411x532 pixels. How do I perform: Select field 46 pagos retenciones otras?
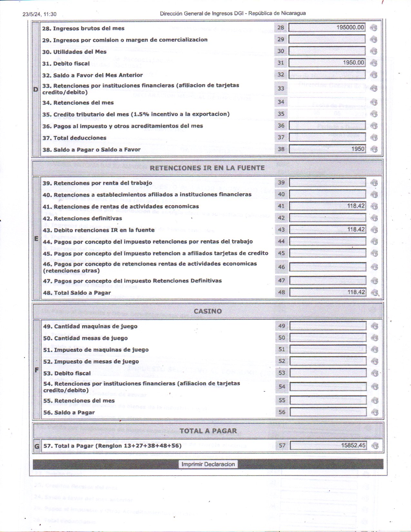pos(328,267)
